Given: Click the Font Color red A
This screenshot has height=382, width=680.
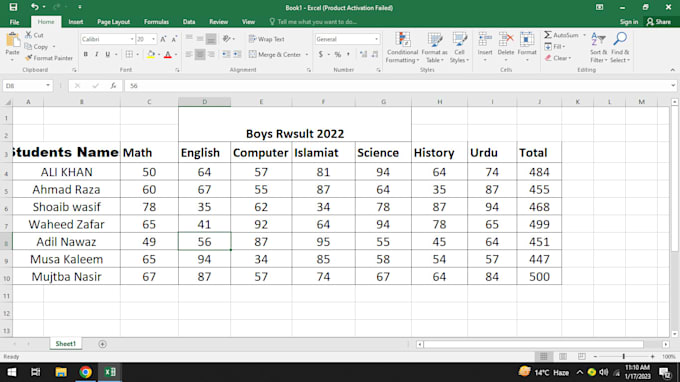Looking at the screenshot, I should point(168,54).
